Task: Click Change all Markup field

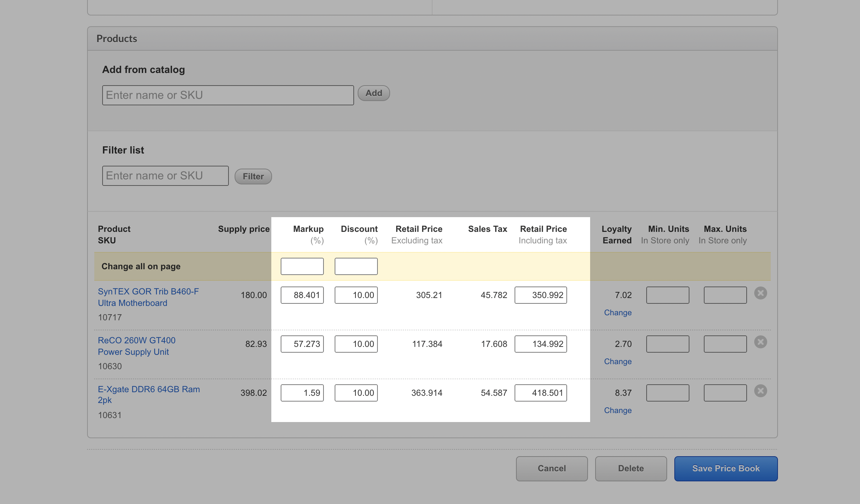Action: 302,266
